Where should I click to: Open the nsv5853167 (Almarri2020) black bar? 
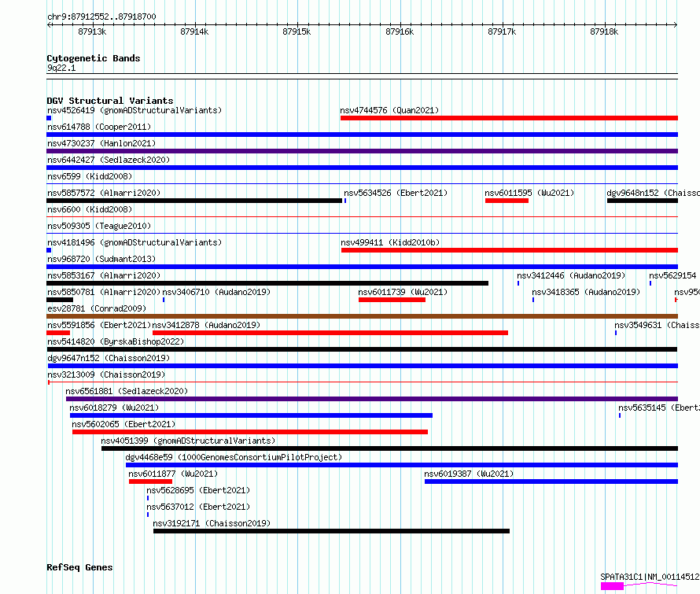267,283
